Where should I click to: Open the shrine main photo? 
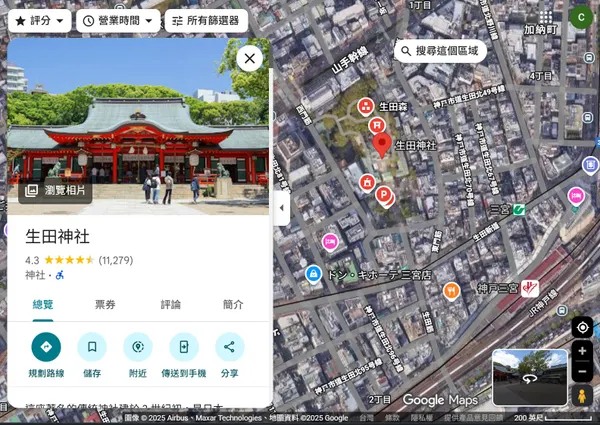[x=138, y=126]
